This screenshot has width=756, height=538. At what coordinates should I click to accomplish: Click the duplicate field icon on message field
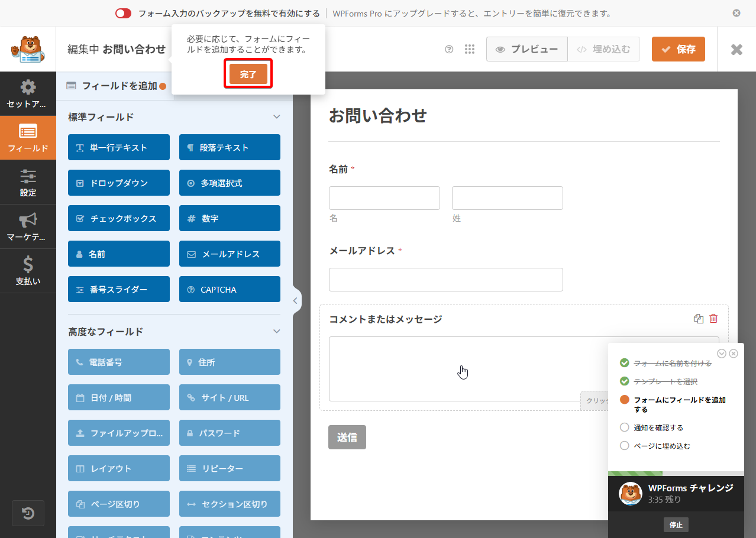pos(699,319)
